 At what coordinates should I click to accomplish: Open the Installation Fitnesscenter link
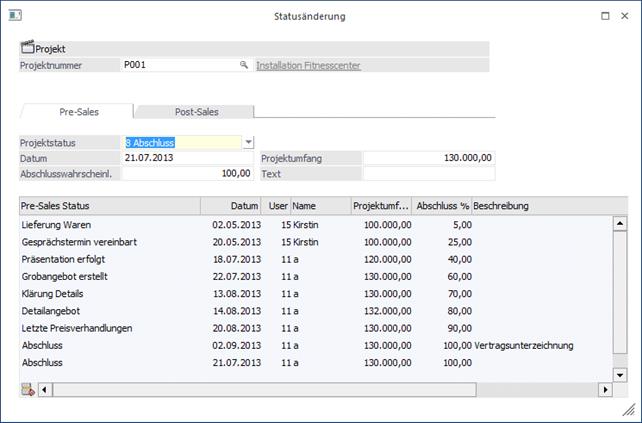(308, 66)
